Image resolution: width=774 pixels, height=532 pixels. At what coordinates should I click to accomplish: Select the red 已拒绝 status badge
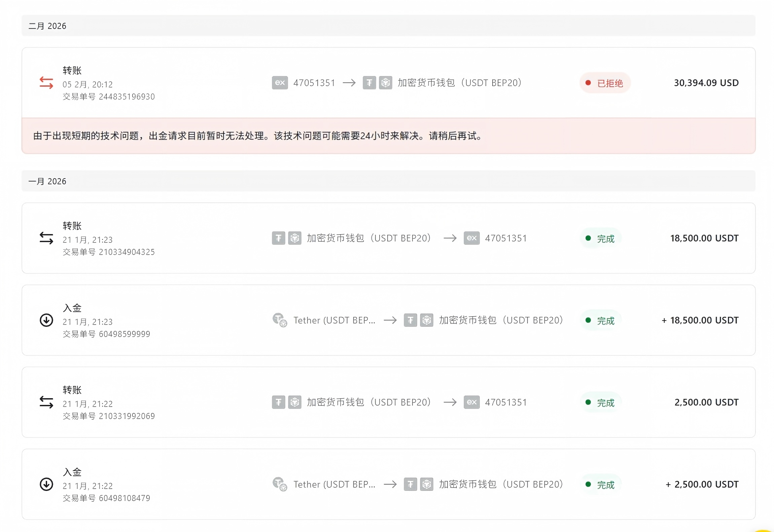(x=605, y=83)
